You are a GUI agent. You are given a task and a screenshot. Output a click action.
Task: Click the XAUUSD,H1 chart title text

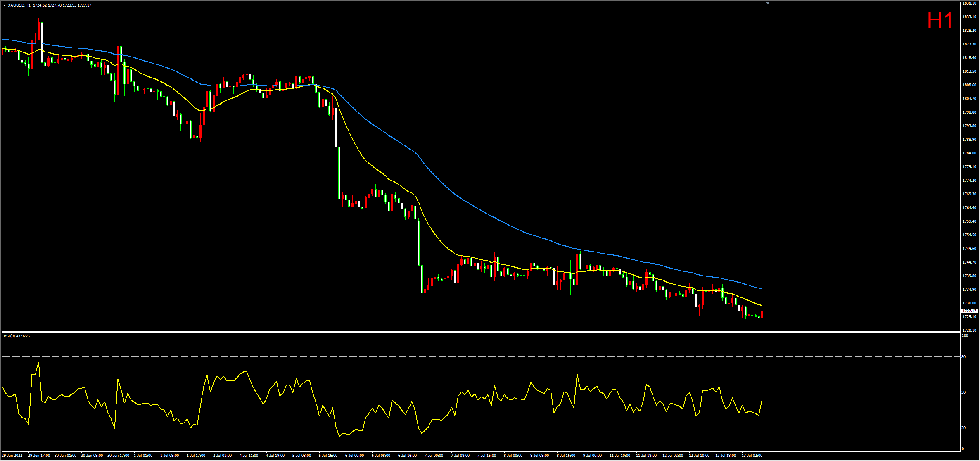[x=19, y=5]
